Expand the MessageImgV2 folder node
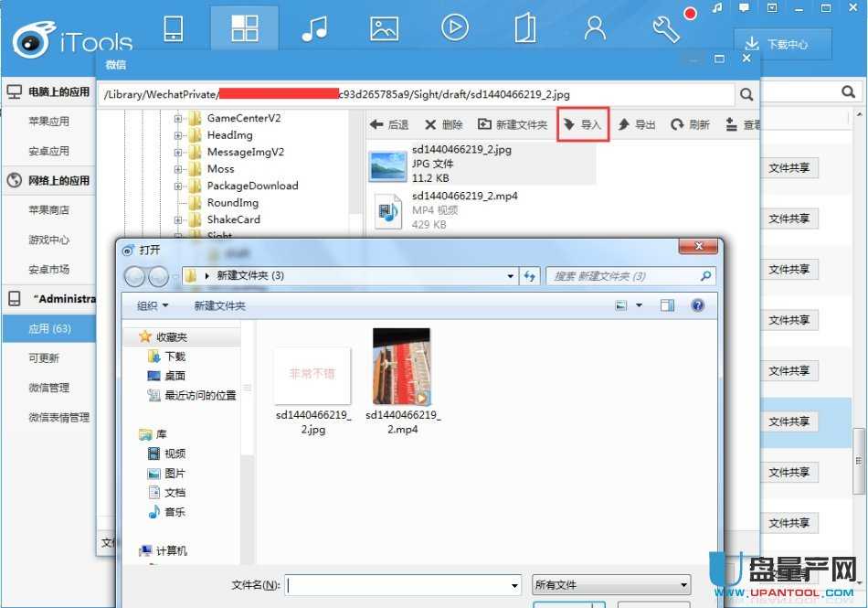 [x=178, y=152]
